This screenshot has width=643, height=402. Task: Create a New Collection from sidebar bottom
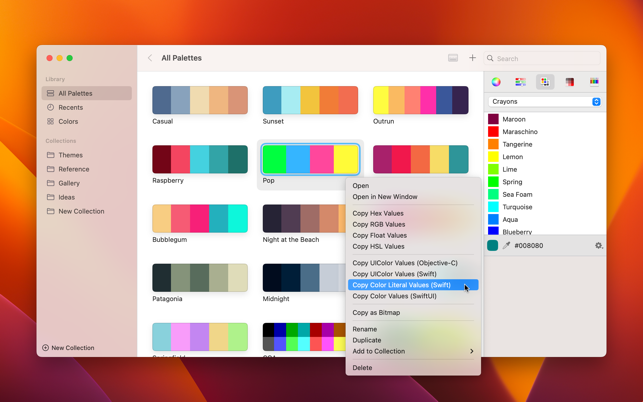click(x=69, y=348)
